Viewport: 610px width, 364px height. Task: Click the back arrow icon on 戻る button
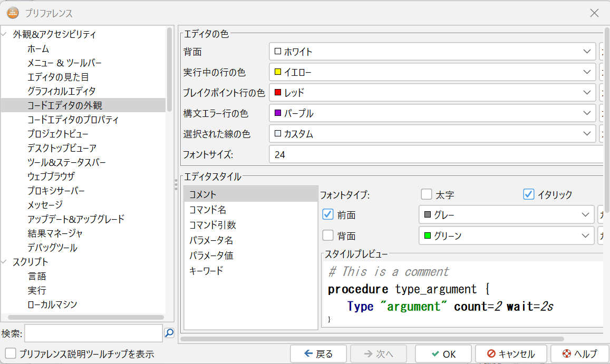pyautogui.click(x=308, y=353)
